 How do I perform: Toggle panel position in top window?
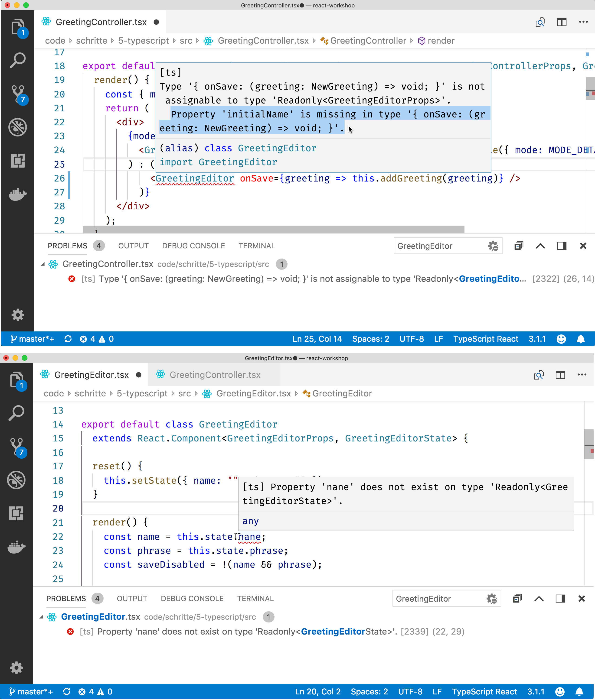[562, 246]
